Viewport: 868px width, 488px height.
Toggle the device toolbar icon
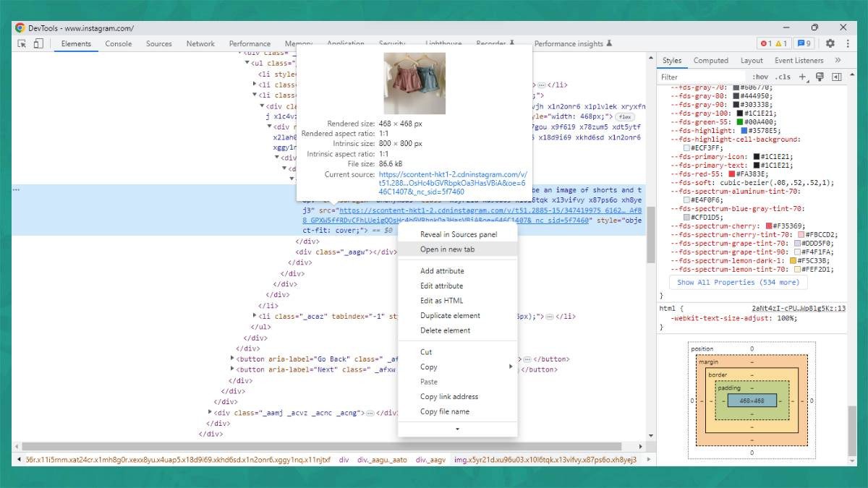point(38,43)
